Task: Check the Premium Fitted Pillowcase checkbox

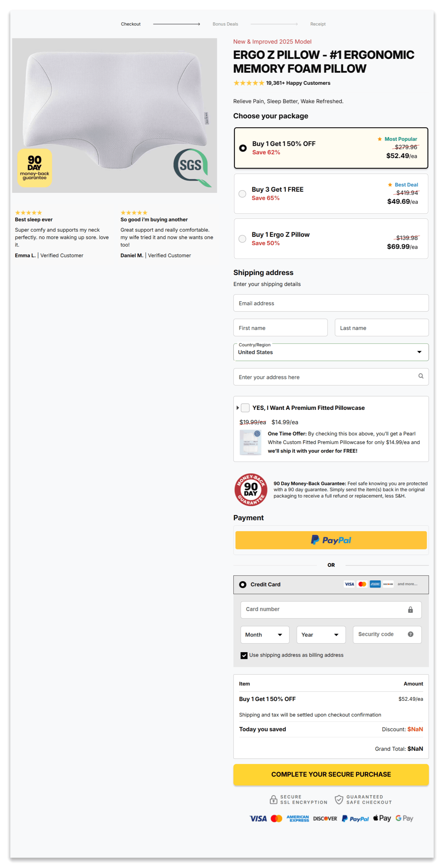Action: pos(245,408)
